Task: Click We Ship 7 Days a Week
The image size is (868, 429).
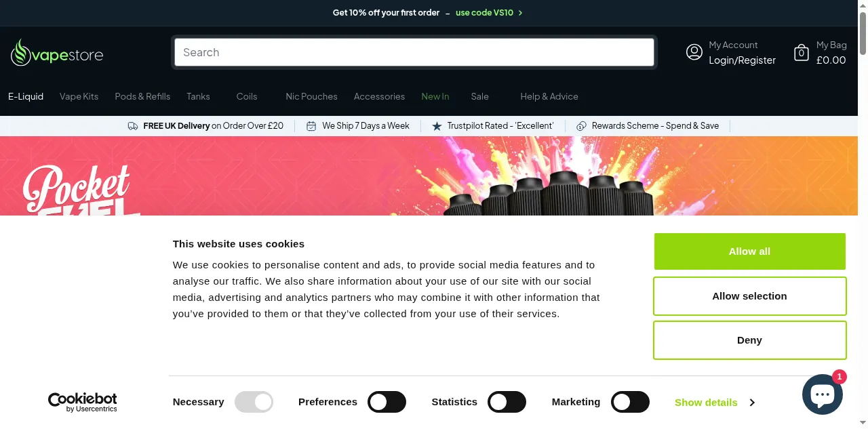Action: click(366, 126)
